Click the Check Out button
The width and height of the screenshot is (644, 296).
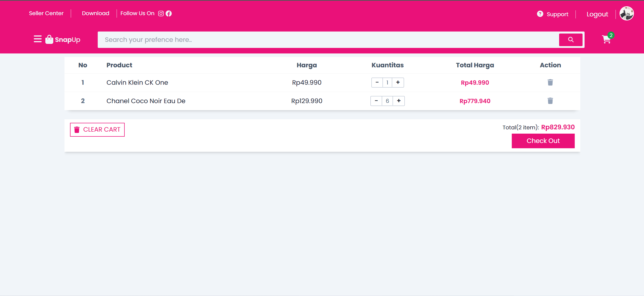click(x=543, y=141)
